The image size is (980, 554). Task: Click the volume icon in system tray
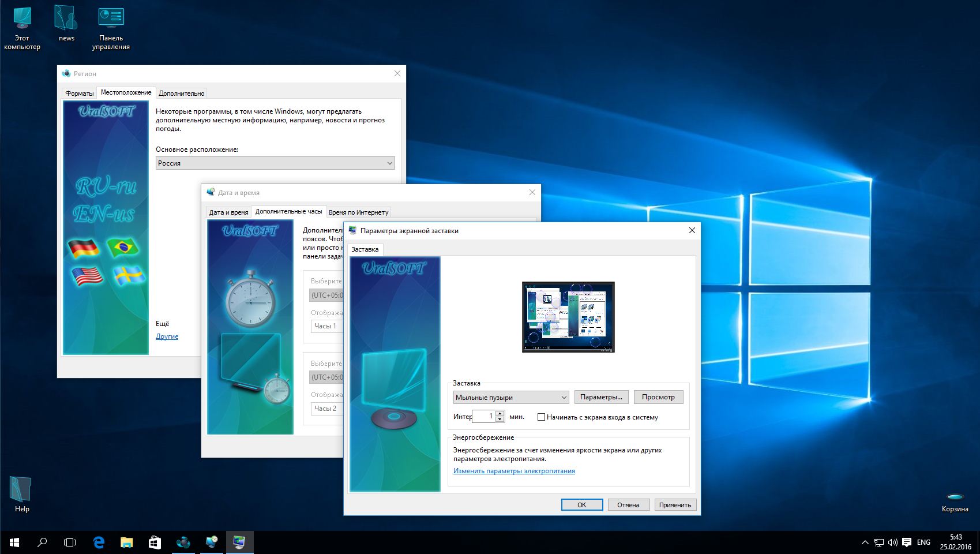pos(892,542)
